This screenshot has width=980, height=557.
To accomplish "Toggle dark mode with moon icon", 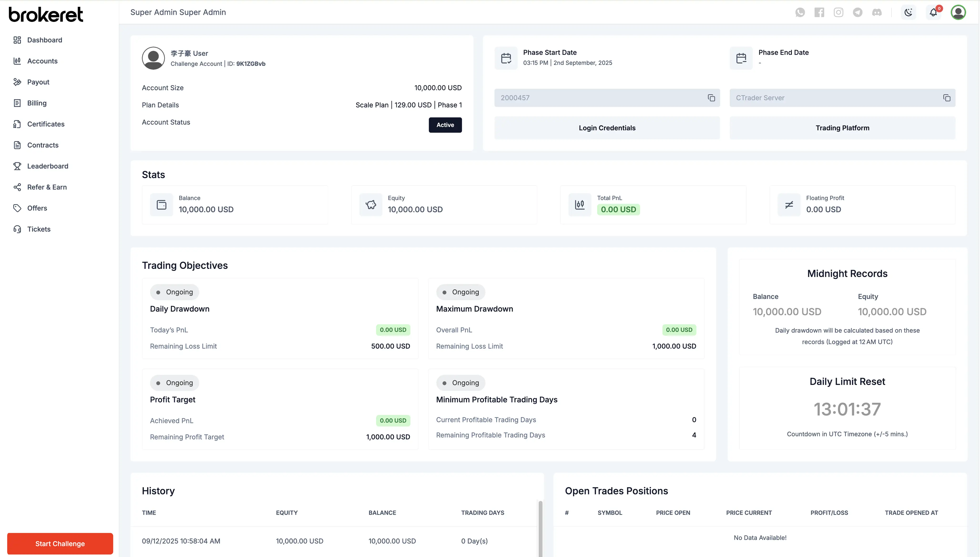I will pyautogui.click(x=909, y=12).
